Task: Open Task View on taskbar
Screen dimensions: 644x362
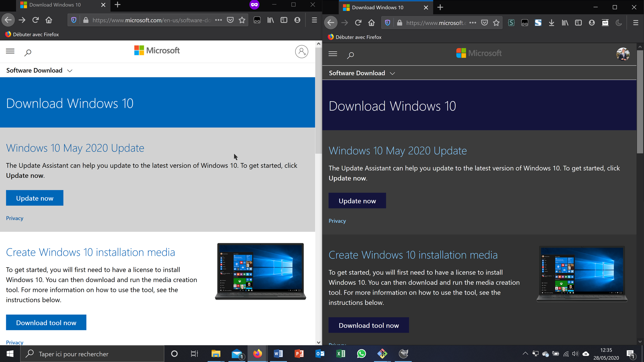Action: point(195,354)
